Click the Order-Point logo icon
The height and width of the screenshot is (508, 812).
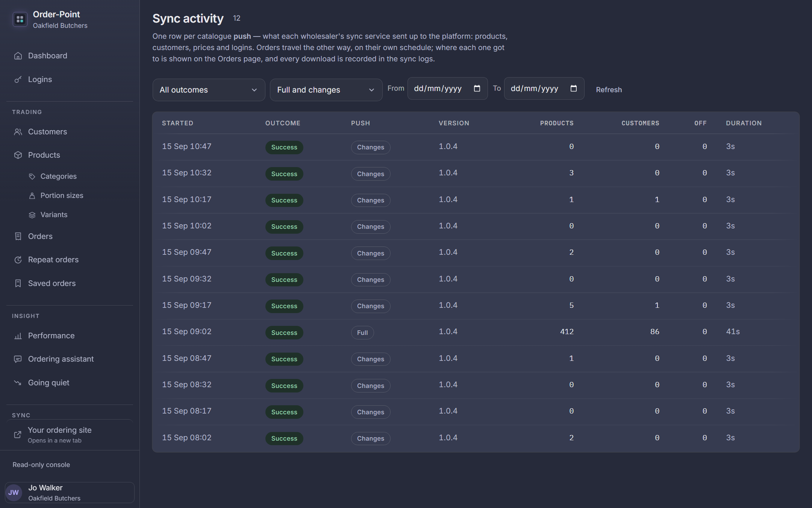pos(20,19)
